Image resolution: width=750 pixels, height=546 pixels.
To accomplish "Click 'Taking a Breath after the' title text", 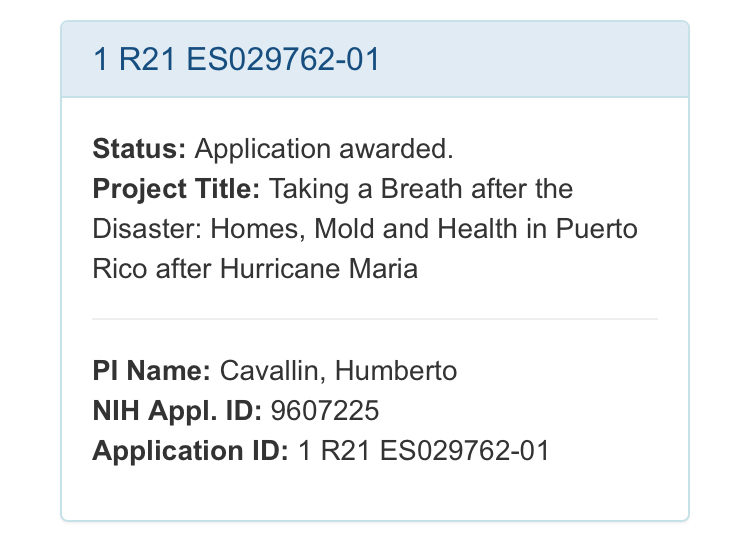I will tap(421, 189).
